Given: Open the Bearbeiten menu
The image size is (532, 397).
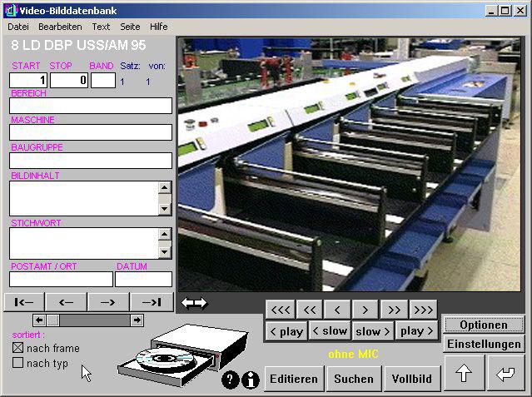Looking at the screenshot, I should [60, 27].
